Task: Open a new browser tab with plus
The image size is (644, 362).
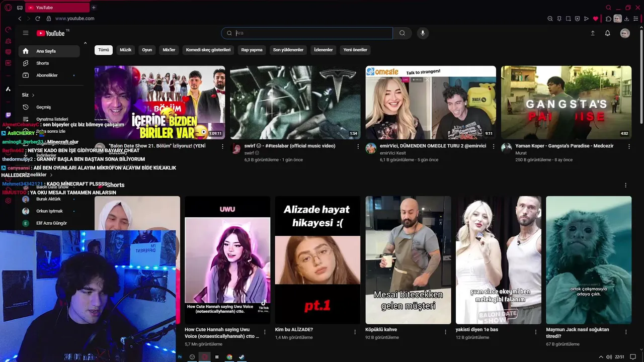Action: tap(94, 8)
